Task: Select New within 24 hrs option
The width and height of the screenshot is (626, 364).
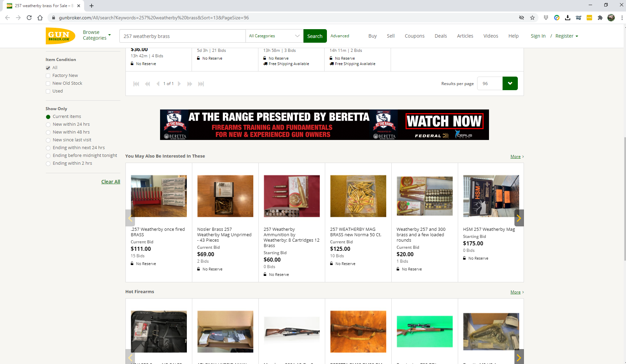Action: tap(48, 124)
